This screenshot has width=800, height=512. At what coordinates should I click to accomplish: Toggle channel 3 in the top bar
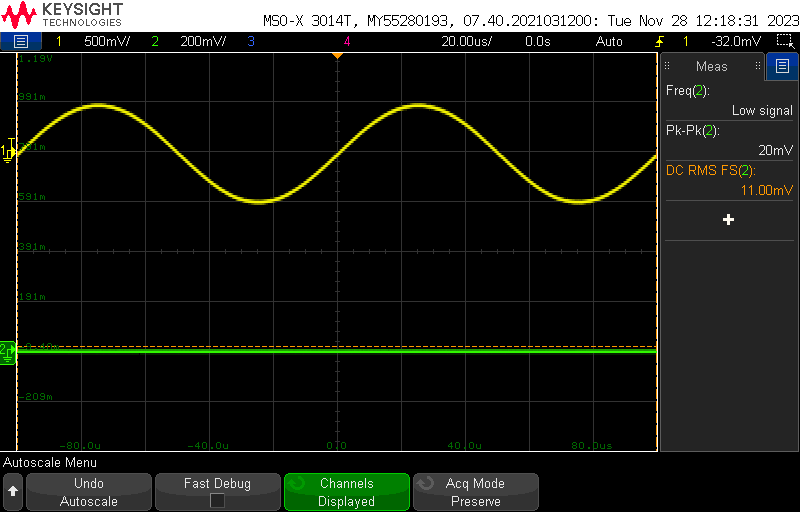[x=250, y=41]
